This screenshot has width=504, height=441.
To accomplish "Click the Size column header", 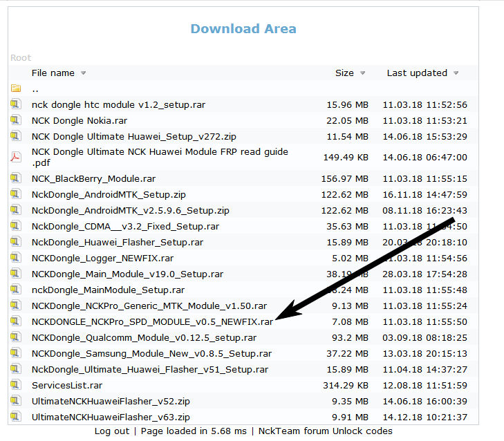I will 344,73.
